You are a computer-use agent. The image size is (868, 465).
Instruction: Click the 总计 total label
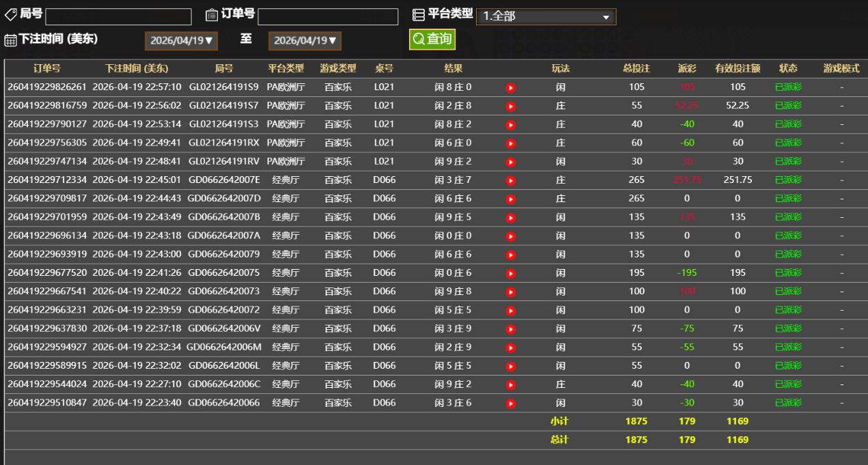click(559, 440)
